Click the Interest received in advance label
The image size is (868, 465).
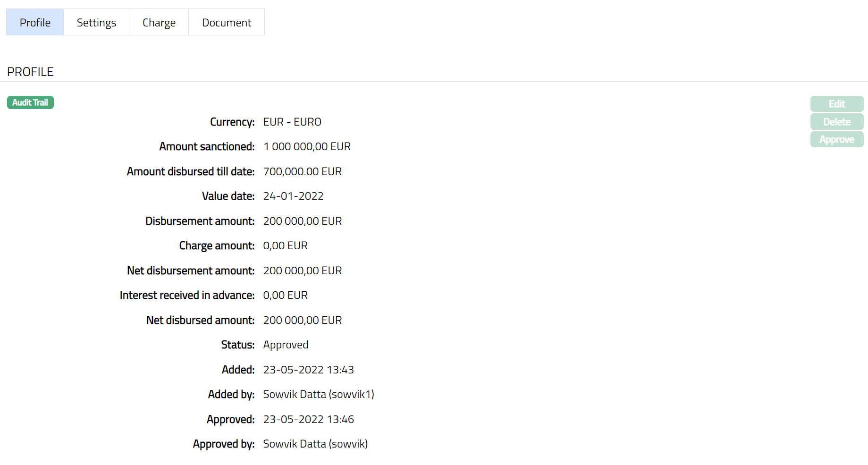[x=187, y=296]
